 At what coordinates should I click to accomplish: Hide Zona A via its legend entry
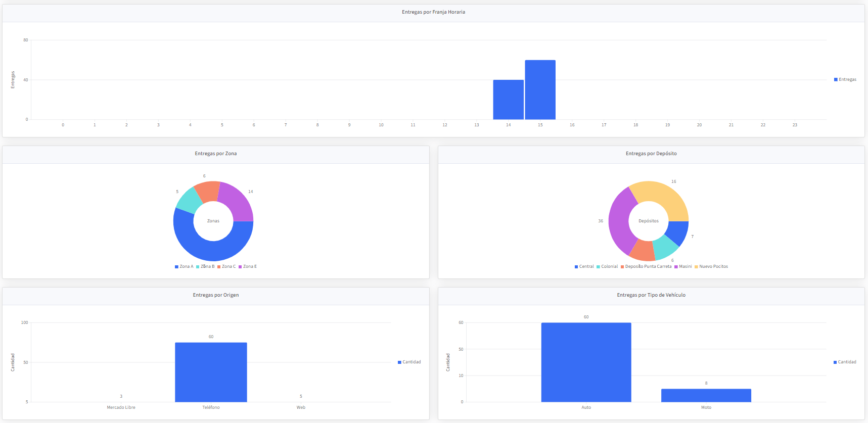184,266
